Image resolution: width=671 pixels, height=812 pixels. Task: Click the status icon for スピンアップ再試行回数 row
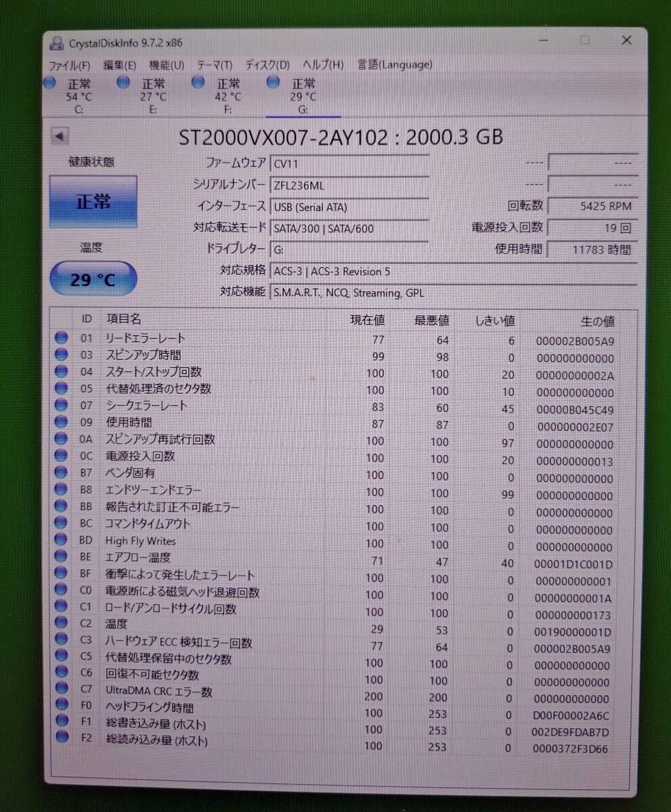coord(61,438)
